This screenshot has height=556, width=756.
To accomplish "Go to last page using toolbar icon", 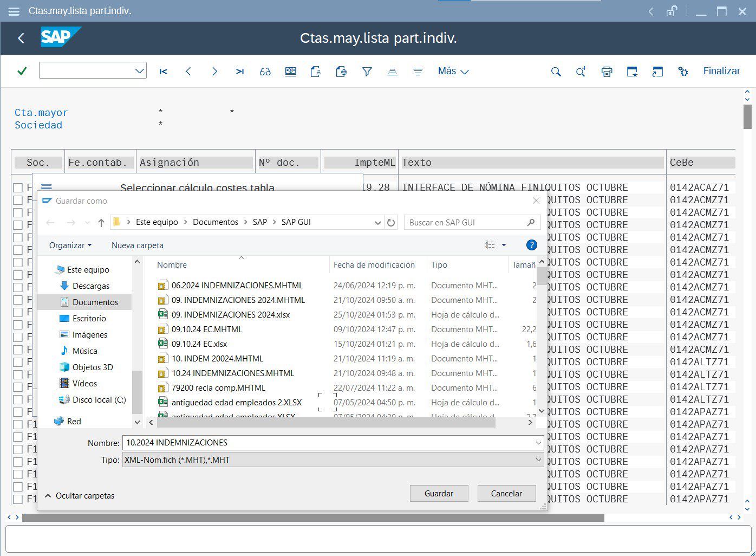I will tap(240, 72).
